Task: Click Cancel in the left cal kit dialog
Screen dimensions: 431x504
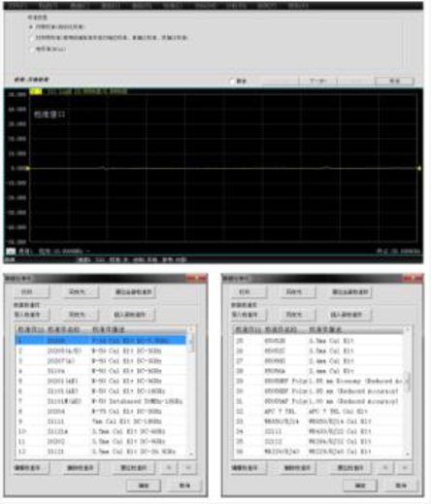Action: point(184,486)
